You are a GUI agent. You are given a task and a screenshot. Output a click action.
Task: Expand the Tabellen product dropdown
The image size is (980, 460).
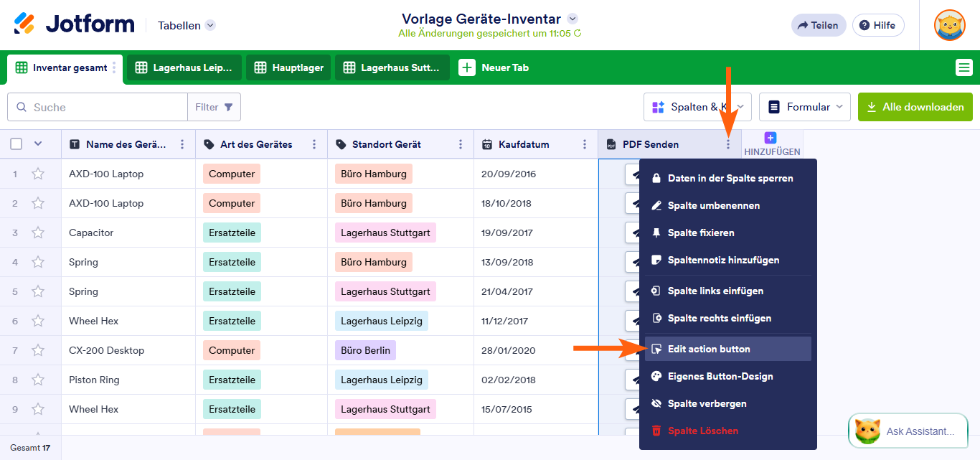click(x=210, y=25)
